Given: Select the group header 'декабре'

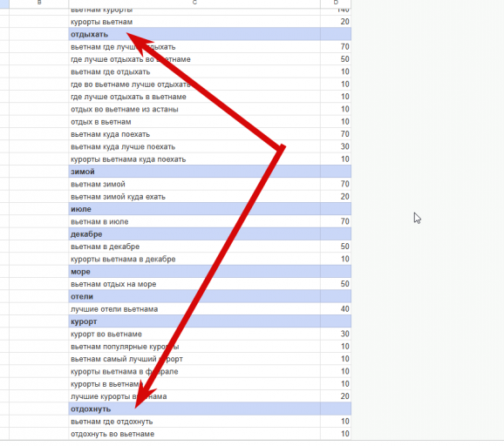Looking at the screenshot, I should coord(194,234).
